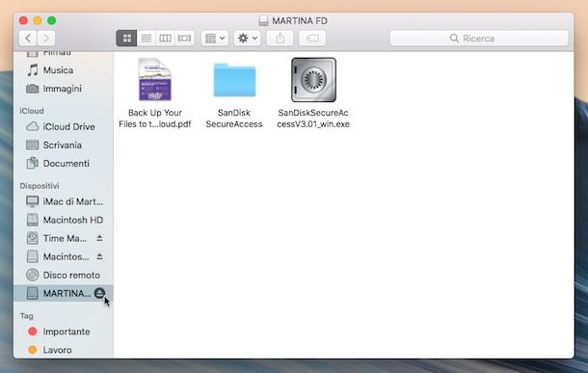
Task: Click the Share toolbar button
Action: pyautogui.click(x=281, y=39)
